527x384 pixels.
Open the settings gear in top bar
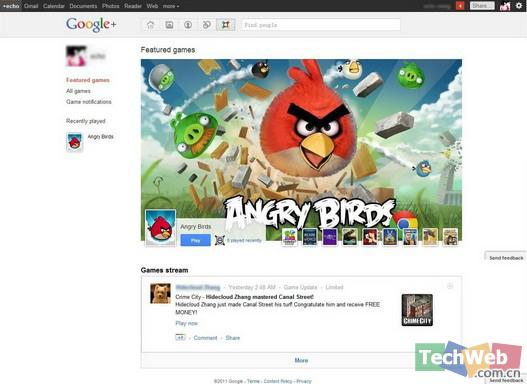click(519, 6)
